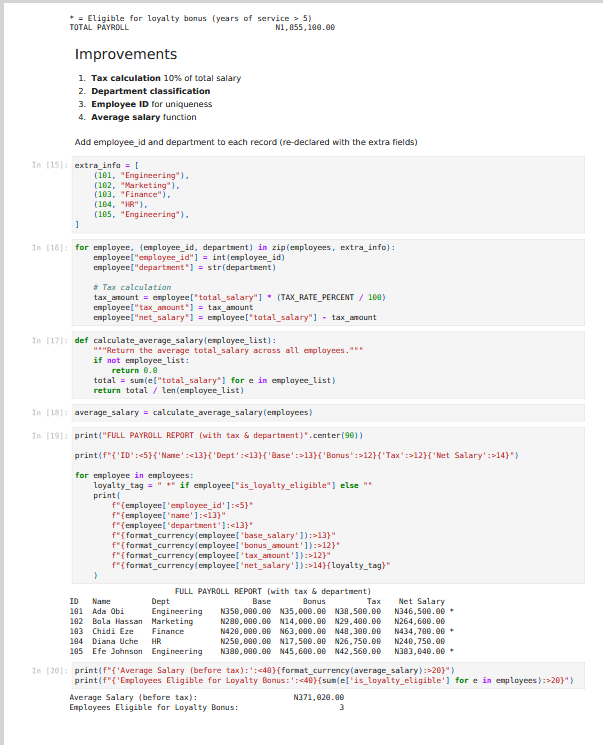Click the print line containing .center(90)
The height and width of the screenshot is (745, 603).
pyautogui.click(x=219, y=436)
